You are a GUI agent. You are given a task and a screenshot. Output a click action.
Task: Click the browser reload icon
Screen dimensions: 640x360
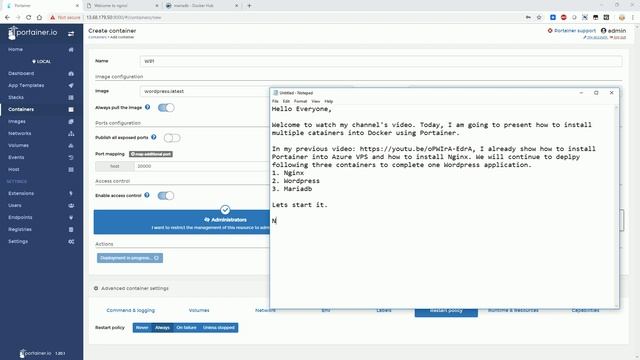click(29, 18)
